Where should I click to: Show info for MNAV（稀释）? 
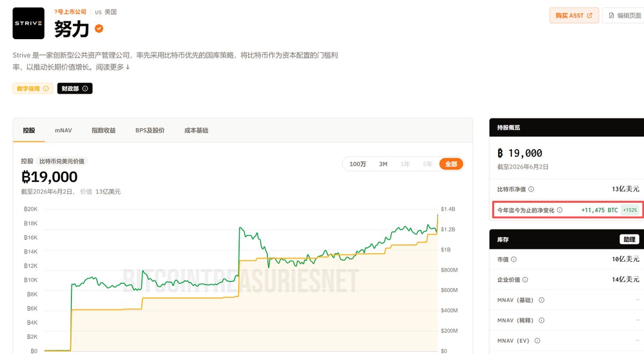click(541, 320)
